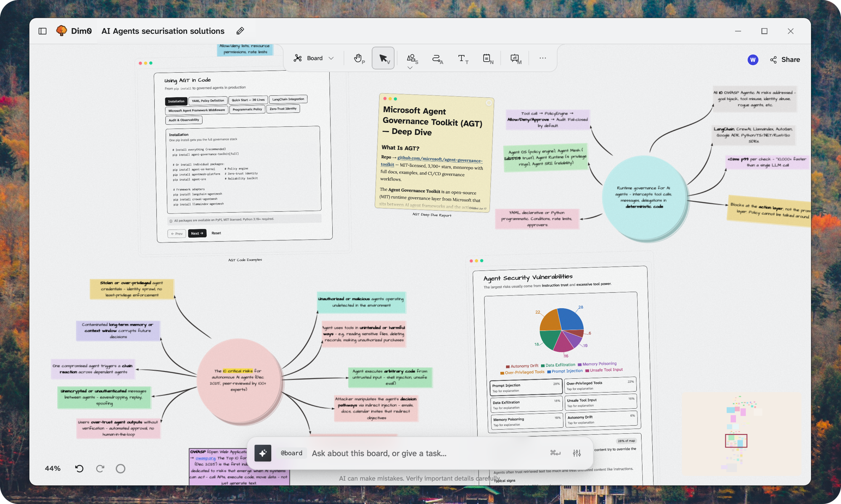Pick the Text tool
The image size is (841, 504).
(462, 58)
